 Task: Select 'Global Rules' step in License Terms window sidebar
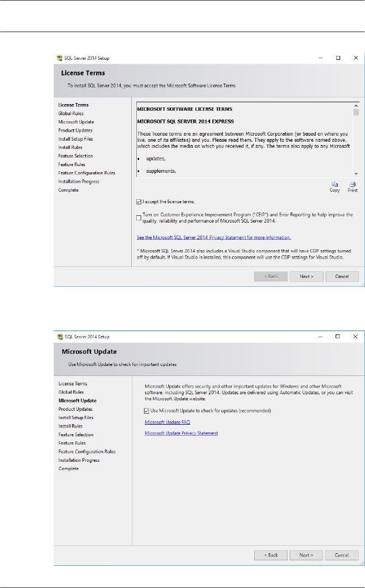pyautogui.click(x=71, y=114)
